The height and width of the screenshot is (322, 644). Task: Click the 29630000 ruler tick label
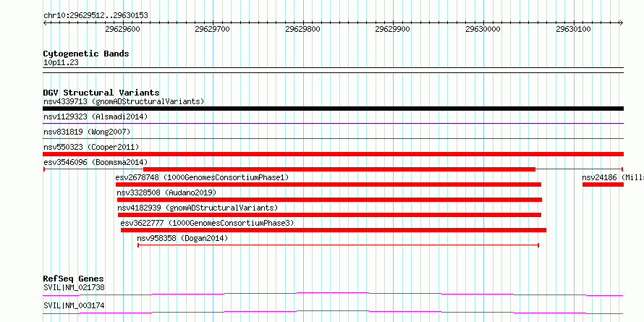point(483,29)
